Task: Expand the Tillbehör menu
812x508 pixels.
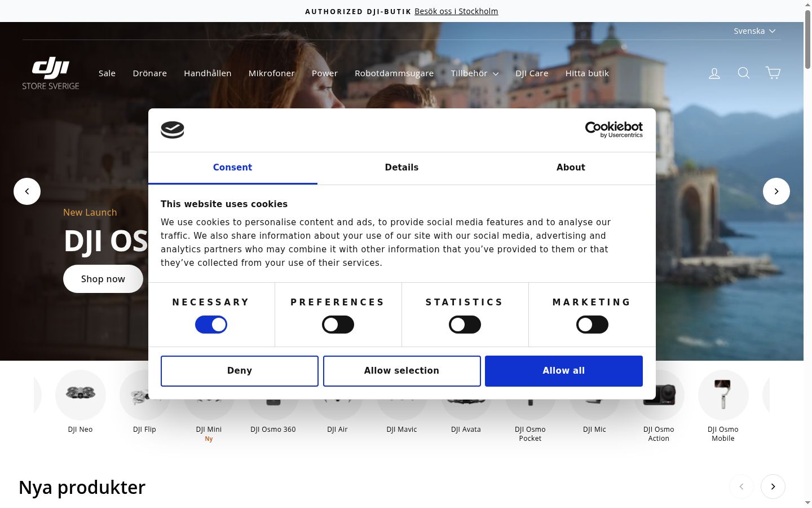Action: (x=475, y=73)
